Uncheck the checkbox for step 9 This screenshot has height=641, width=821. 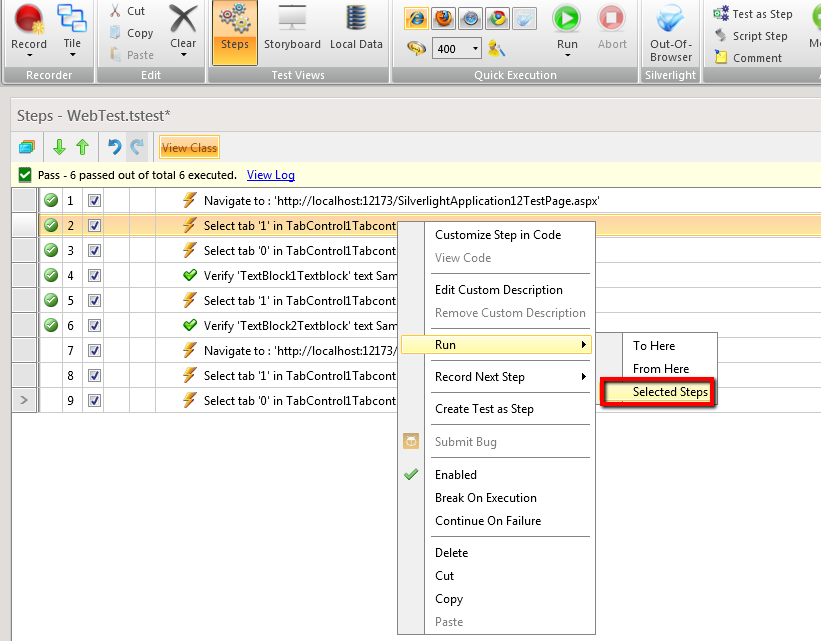pyautogui.click(x=94, y=401)
